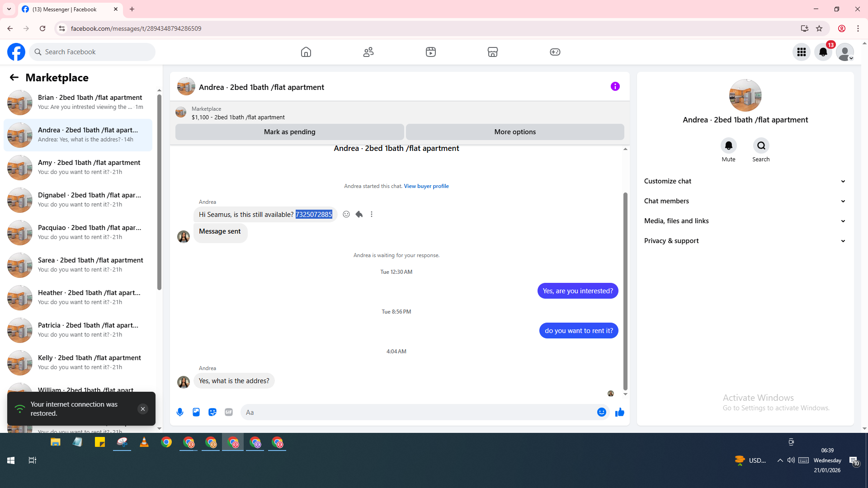868x488 pixels.
Task: Click Mark as pending button
Action: (289, 132)
